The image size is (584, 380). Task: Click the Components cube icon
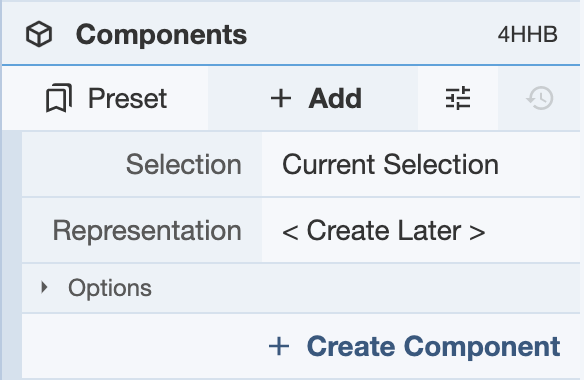pos(39,34)
